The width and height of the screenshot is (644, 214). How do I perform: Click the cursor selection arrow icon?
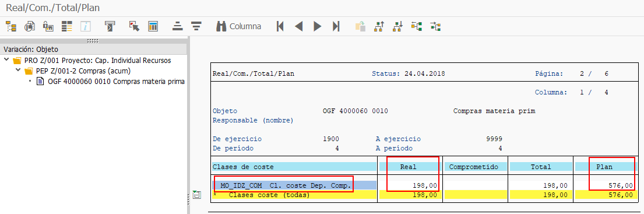click(134, 27)
